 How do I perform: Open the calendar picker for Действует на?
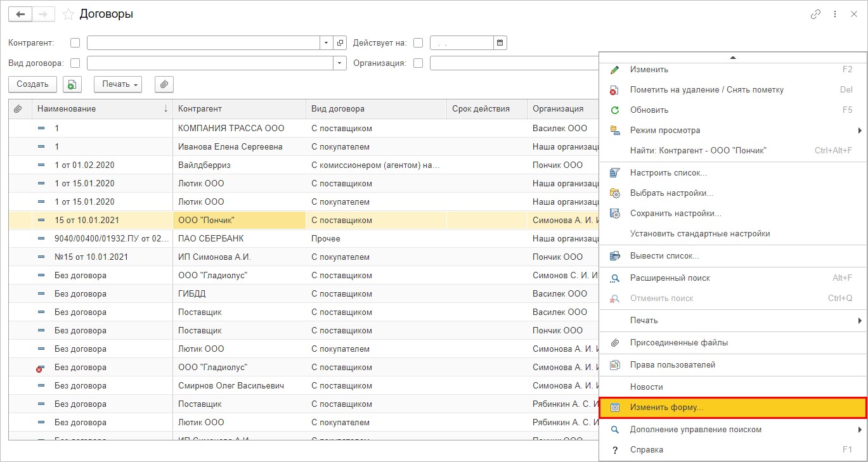tap(500, 43)
